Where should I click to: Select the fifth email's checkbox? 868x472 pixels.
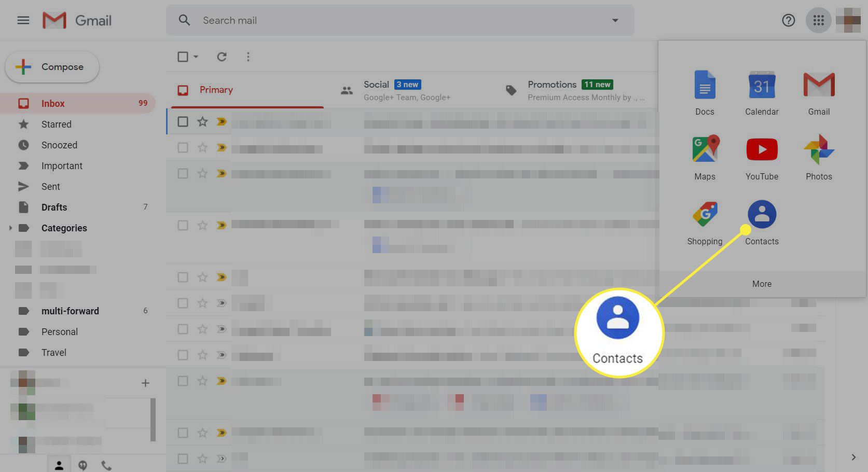[x=183, y=277]
